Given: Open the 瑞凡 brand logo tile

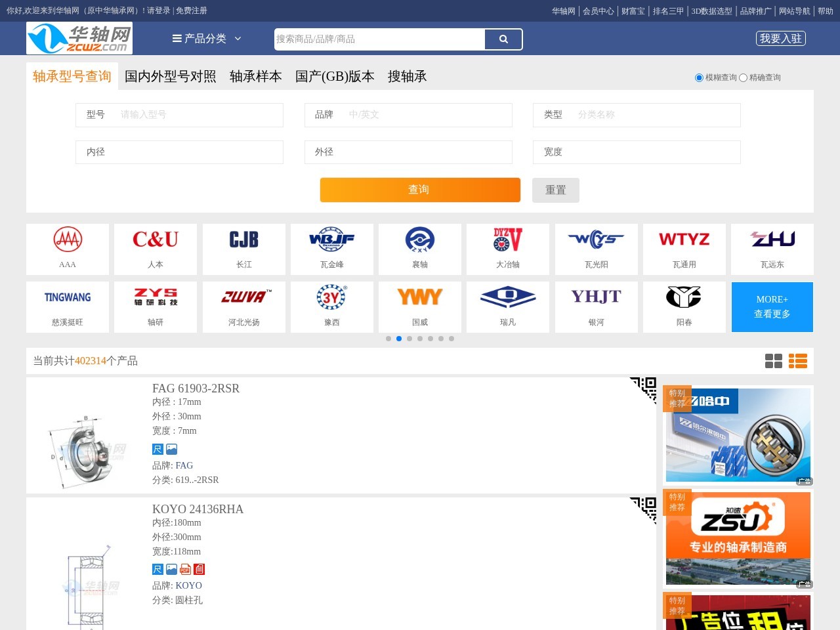Looking at the screenshot, I should coord(508,307).
